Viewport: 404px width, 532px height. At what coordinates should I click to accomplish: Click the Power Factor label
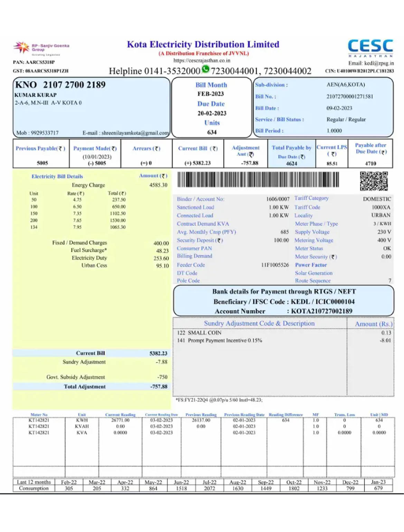[311, 265]
